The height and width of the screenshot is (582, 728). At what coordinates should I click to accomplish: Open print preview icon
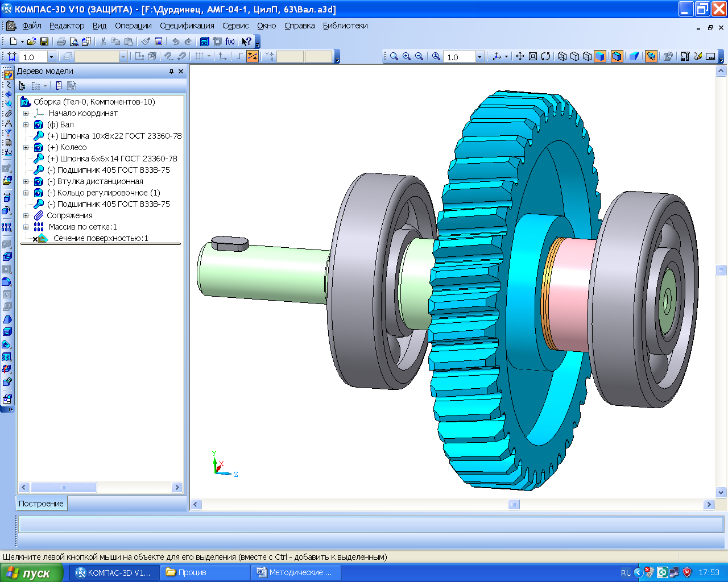(x=74, y=41)
